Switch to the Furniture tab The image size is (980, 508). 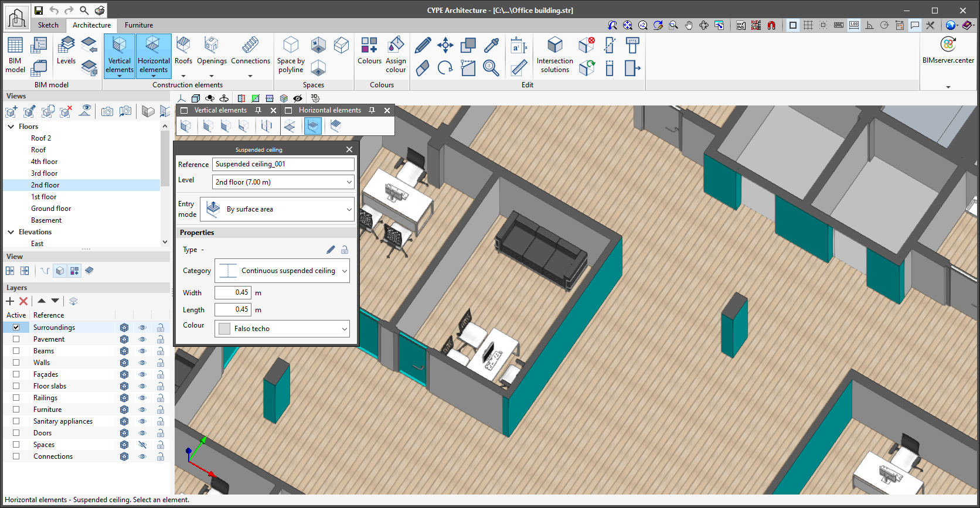tap(139, 25)
